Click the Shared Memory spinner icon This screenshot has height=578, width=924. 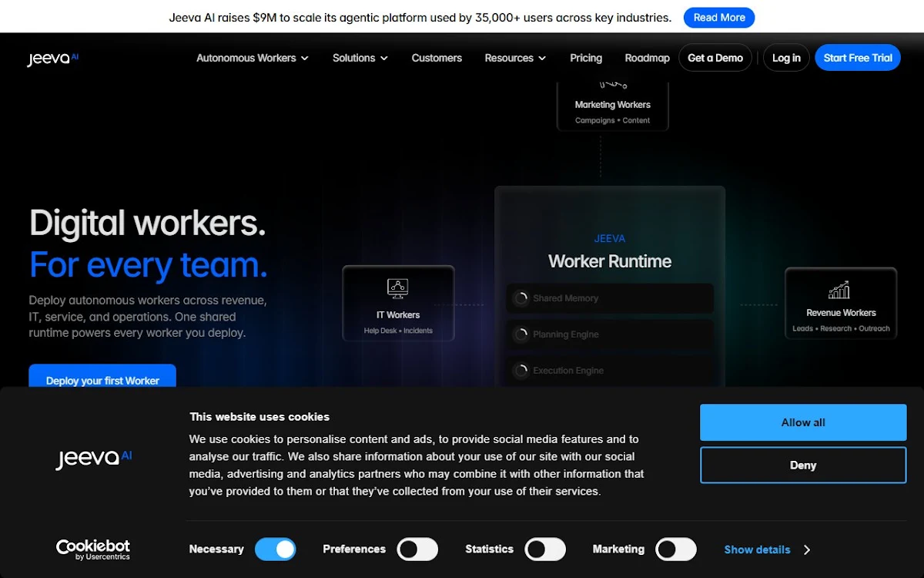pos(521,298)
